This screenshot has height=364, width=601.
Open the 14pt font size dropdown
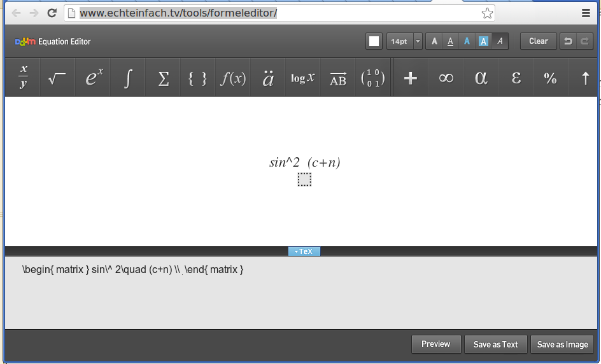coord(404,41)
